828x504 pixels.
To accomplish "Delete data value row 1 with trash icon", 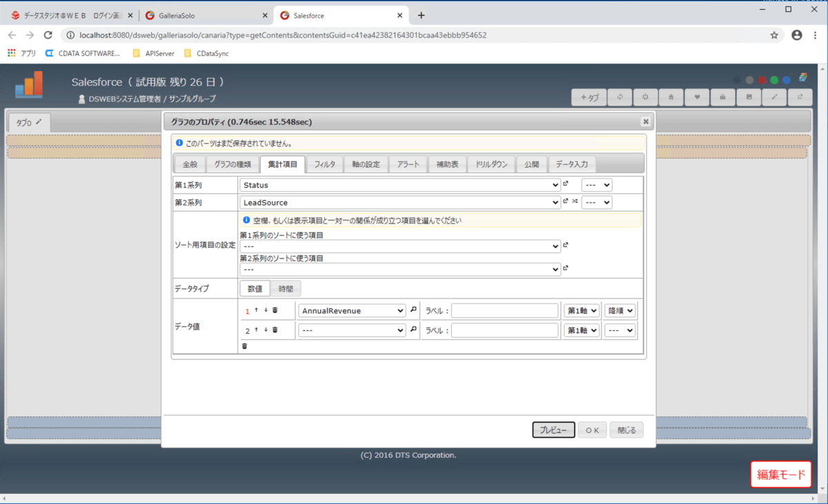I will point(275,310).
